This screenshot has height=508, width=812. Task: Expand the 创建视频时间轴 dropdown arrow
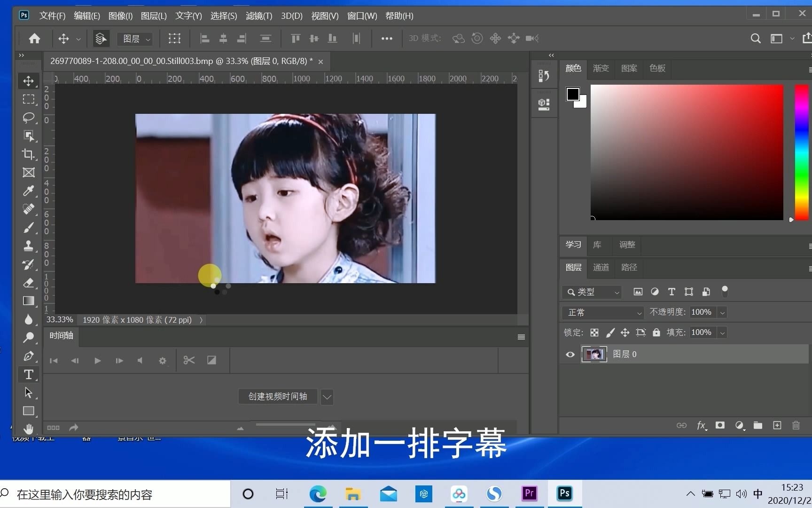pos(327,397)
